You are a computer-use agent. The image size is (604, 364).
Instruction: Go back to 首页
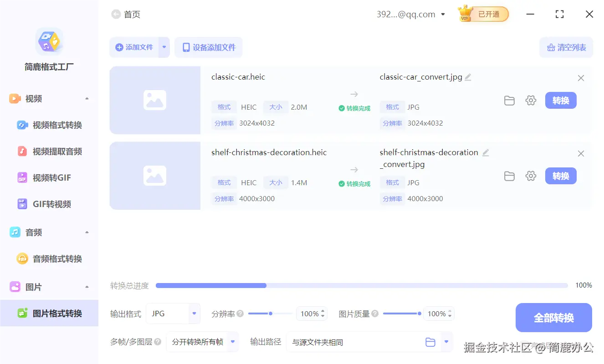point(126,14)
